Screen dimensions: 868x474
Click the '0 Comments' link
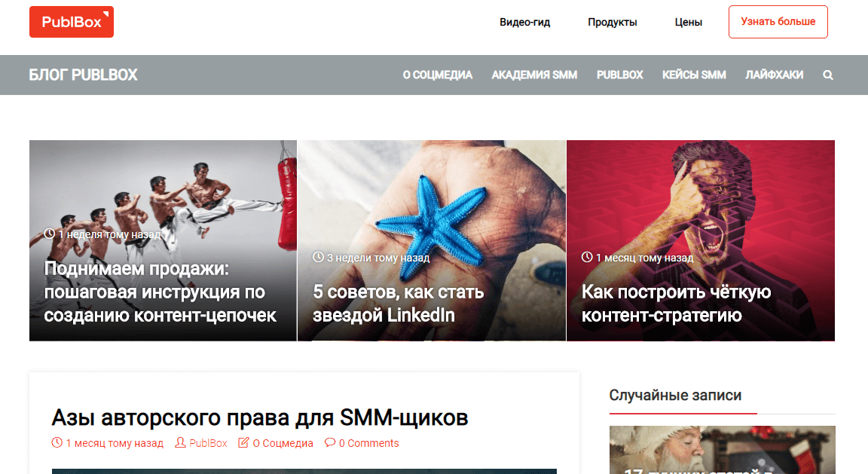[368, 443]
